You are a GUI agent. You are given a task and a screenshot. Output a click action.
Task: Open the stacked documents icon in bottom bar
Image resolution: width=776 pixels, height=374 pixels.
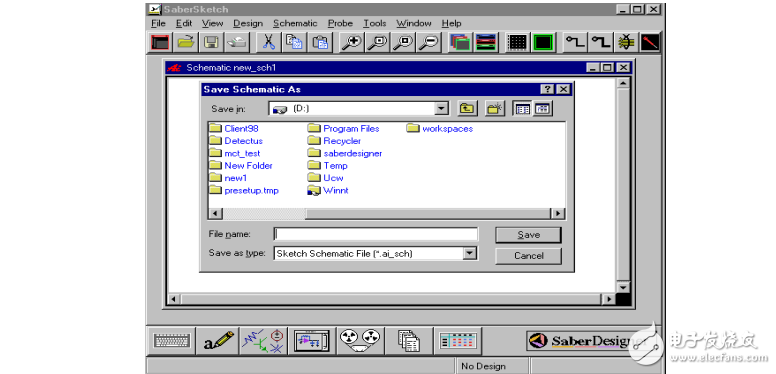(x=409, y=340)
